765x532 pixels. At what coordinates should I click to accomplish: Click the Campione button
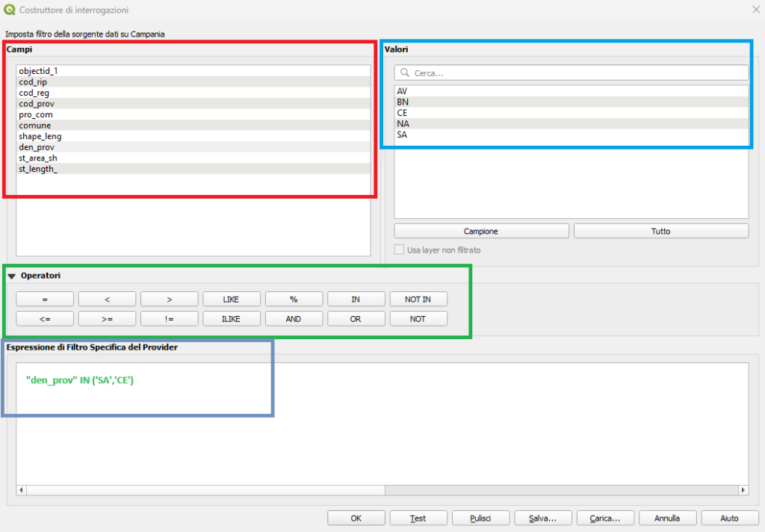click(x=481, y=231)
